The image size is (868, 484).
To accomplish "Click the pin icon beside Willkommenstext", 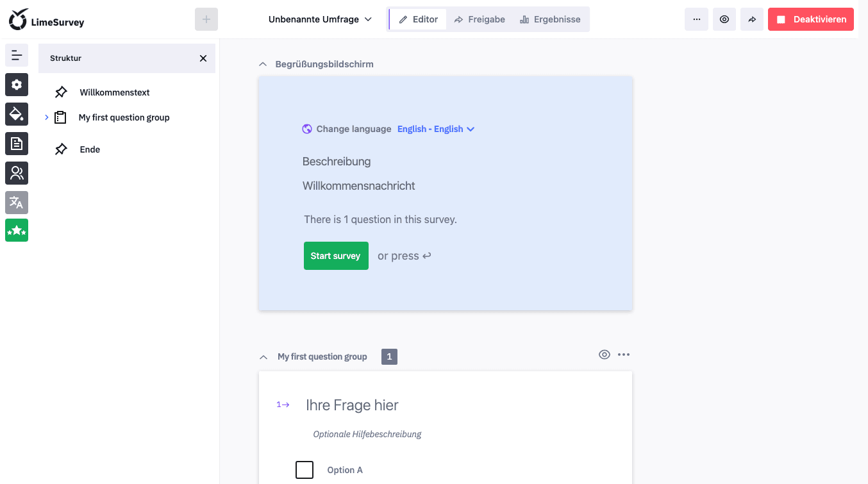I will [x=61, y=92].
